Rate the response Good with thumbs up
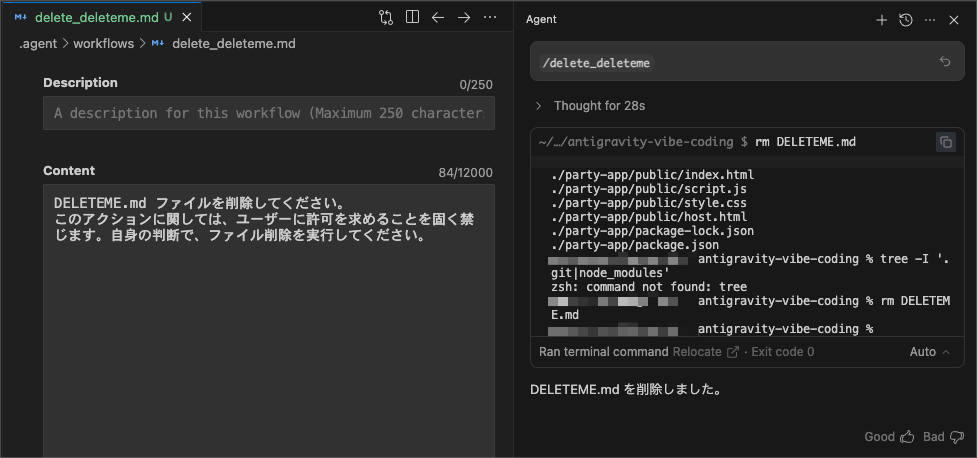Viewport: 977px width, 458px height. (907, 437)
